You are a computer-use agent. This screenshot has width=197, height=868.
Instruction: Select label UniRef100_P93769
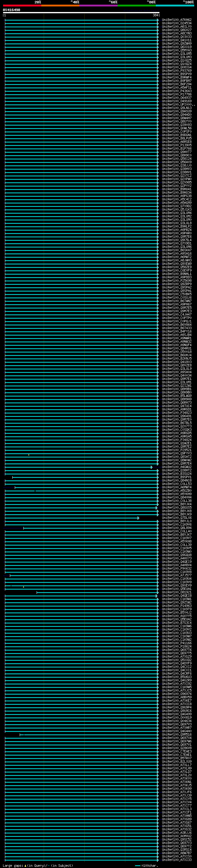(176, 71)
